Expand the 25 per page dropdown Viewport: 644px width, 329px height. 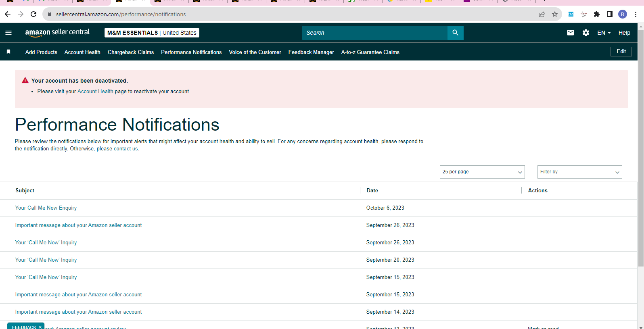(x=482, y=172)
